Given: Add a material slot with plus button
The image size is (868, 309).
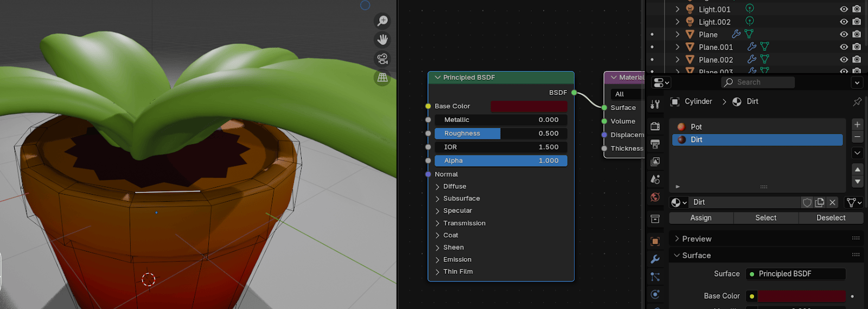Looking at the screenshot, I should click(x=857, y=124).
